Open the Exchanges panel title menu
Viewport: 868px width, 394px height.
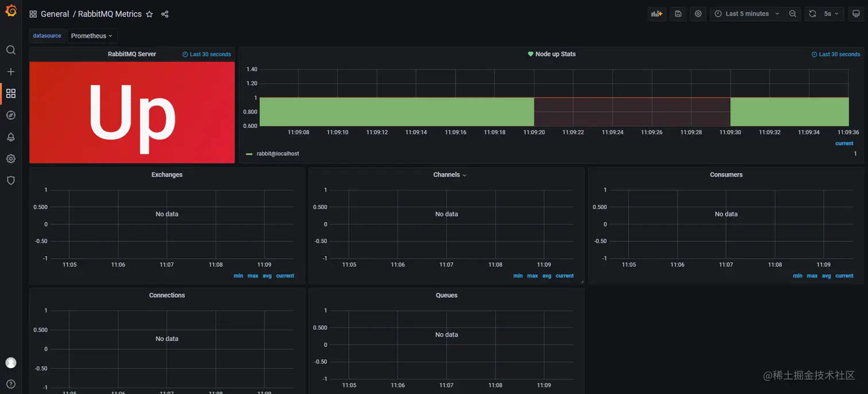[167, 175]
